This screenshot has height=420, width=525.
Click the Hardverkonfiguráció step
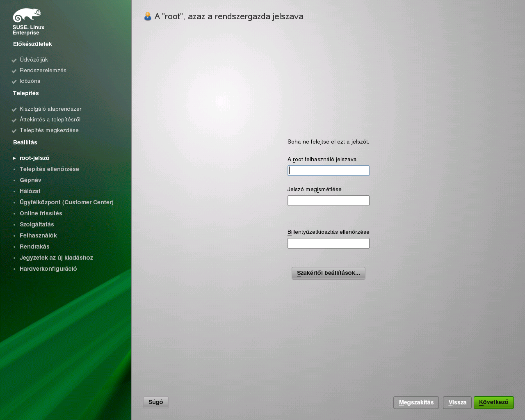tap(48, 269)
